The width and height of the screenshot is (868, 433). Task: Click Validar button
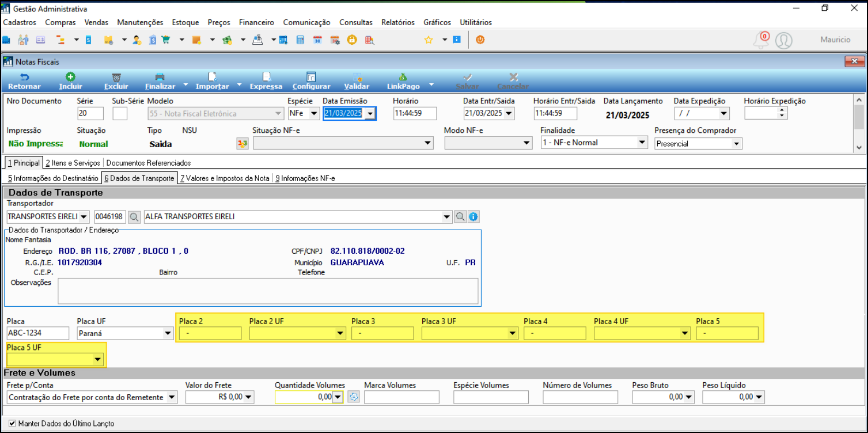[x=357, y=81]
